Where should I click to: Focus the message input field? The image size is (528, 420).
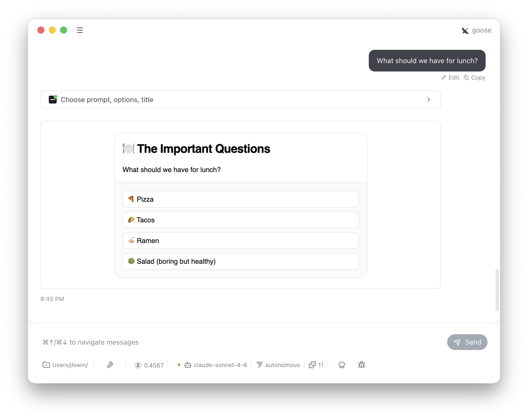tap(242, 342)
